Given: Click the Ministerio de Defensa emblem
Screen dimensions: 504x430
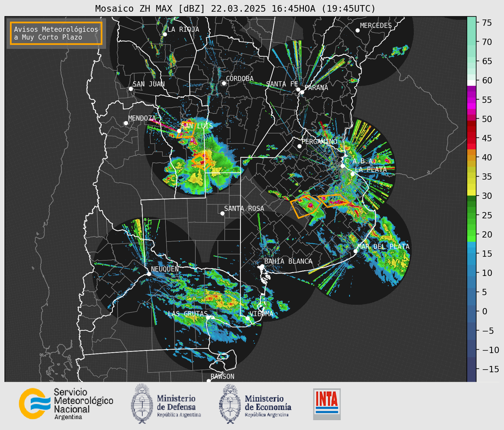Looking at the screenshot, I should tap(142, 404).
